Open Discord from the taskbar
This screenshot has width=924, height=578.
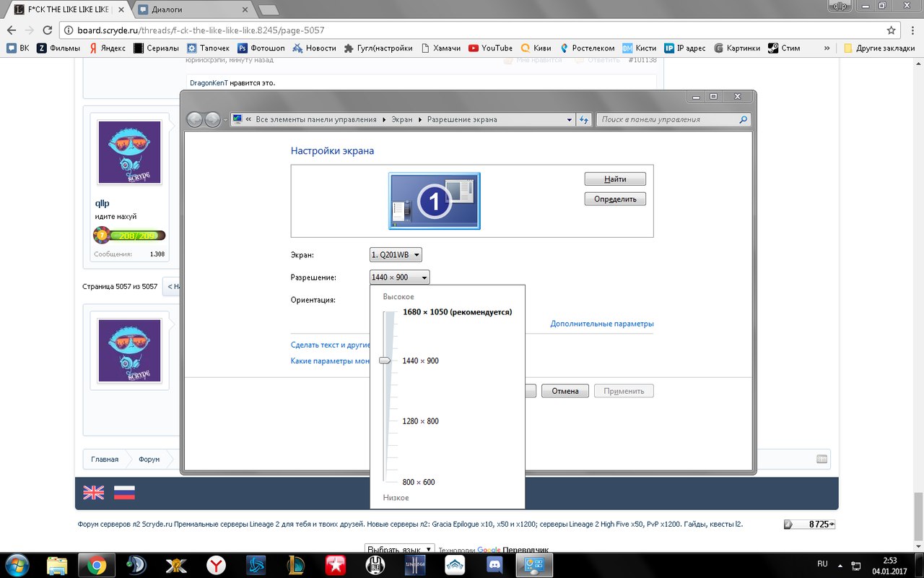coord(494,565)
